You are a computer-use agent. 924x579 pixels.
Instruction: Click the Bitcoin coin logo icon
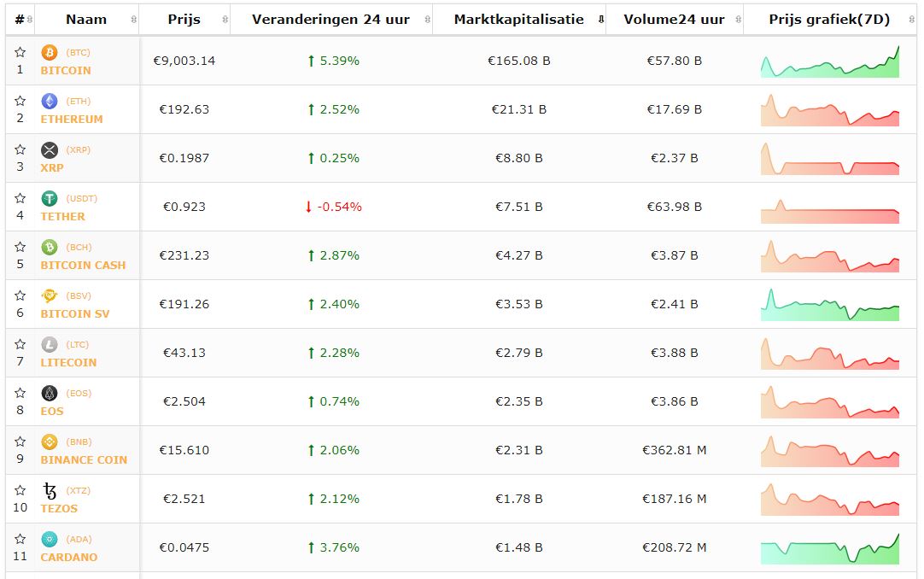[x=50, y=52]
